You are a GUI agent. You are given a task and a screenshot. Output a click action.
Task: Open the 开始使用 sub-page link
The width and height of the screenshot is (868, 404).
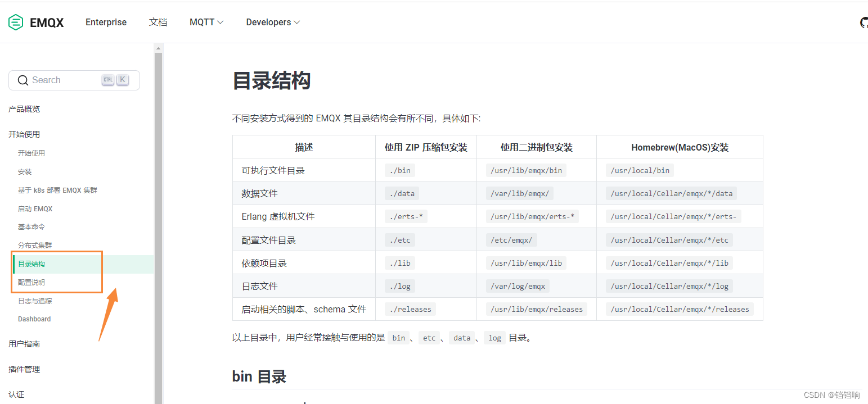(32, 153)
